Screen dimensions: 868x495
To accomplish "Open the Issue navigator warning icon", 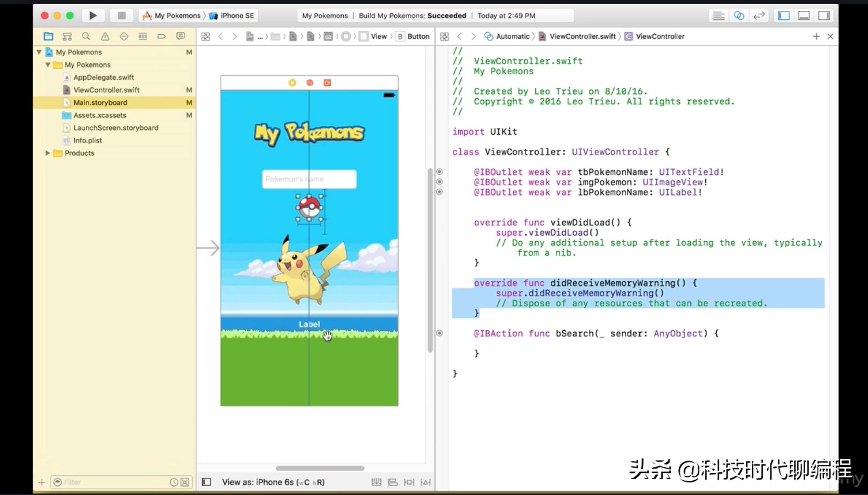I will click(x=105, y=36).
